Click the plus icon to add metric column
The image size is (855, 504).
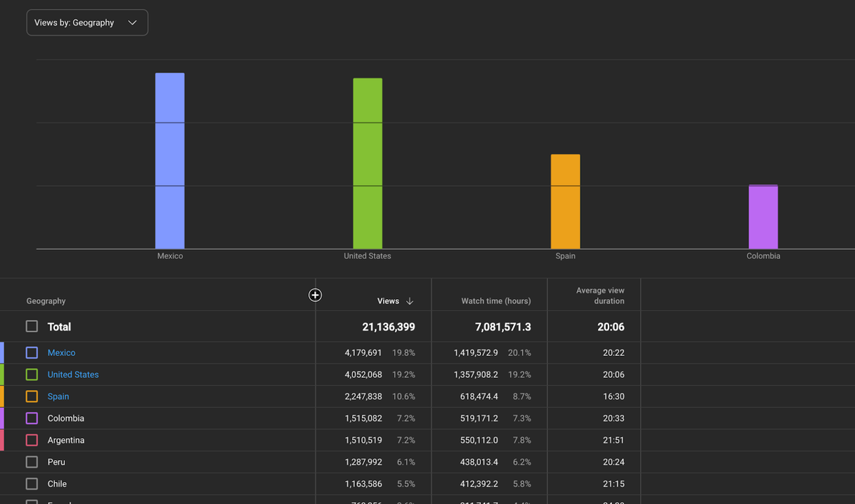click(315, 295)
